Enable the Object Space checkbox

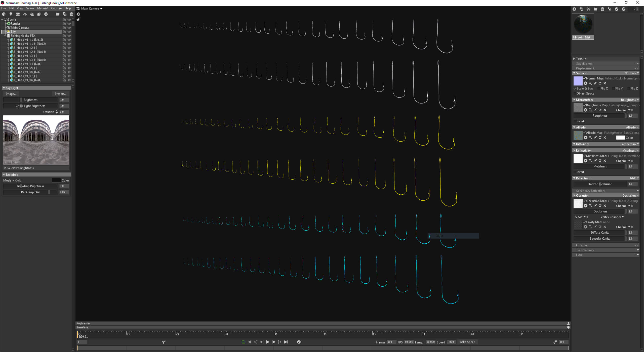575,94
